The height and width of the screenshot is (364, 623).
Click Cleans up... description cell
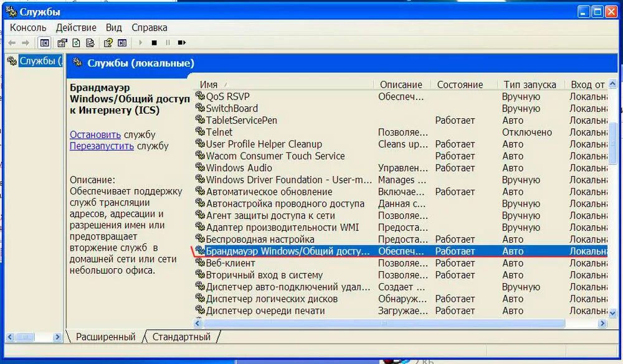[403, 144]
